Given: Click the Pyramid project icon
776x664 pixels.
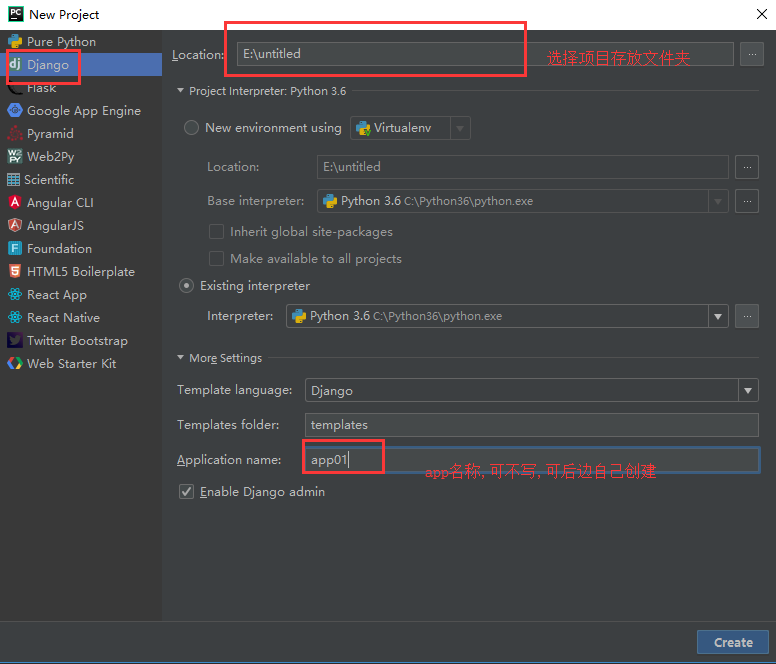Looking at the screenshot, I should (15, 134).
